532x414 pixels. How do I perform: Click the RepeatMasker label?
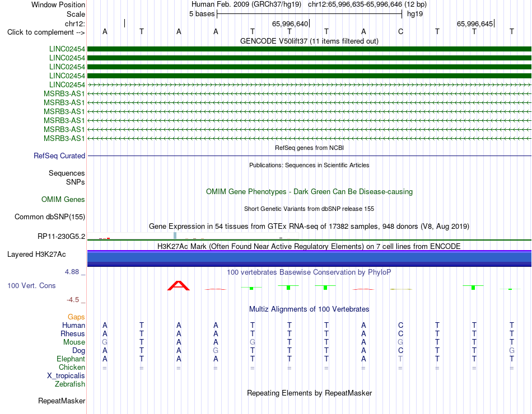[x=62, y=401]
